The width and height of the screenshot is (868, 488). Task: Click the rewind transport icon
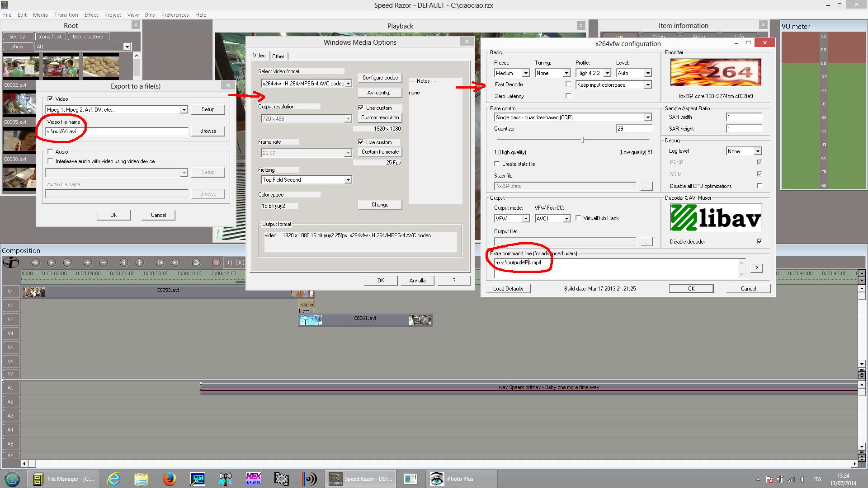point(36,263)
